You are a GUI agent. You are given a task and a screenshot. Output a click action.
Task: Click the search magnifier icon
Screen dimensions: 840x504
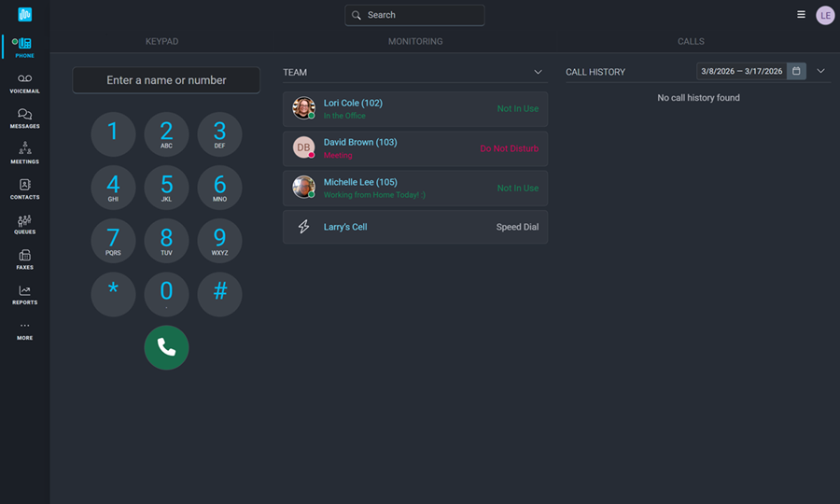(357, 15)
